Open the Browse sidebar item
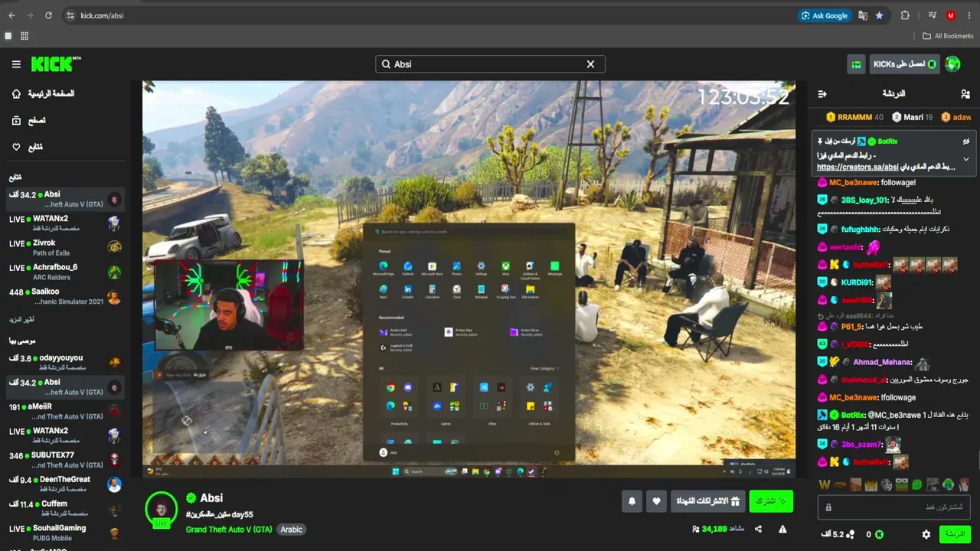980x551 pixels. (28, 120)
